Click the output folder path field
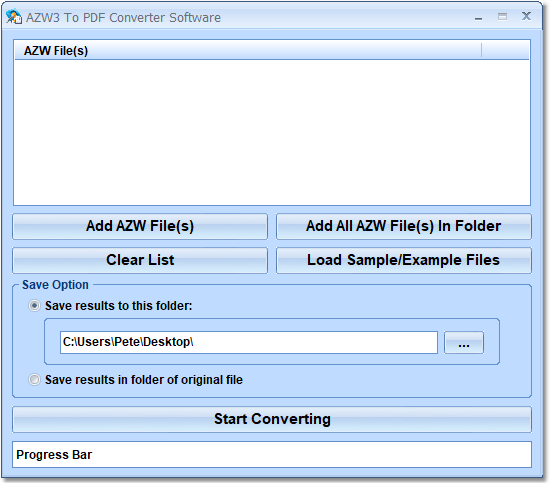This screenshot has width=550, height=485. [x=249, y=342]
